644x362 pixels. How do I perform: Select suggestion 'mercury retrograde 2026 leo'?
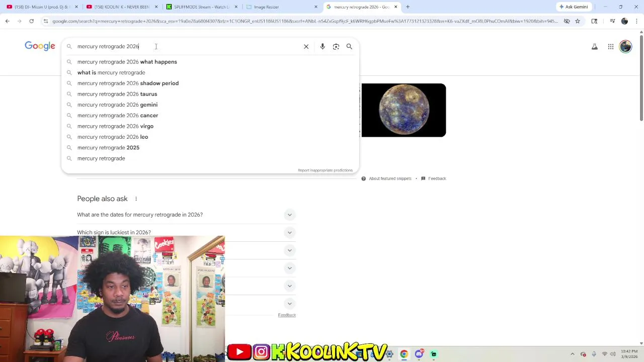click(x=210, y=137)
